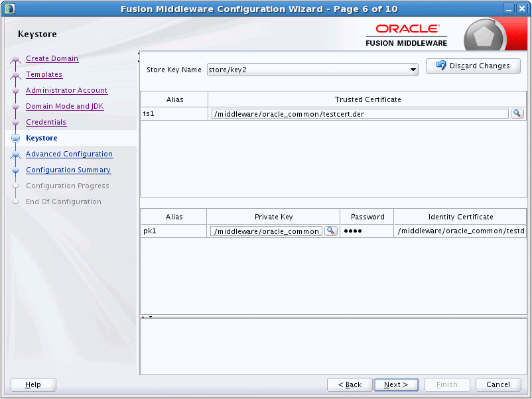
Task: Click Alias header in private key table
Action: pos(174,217)
